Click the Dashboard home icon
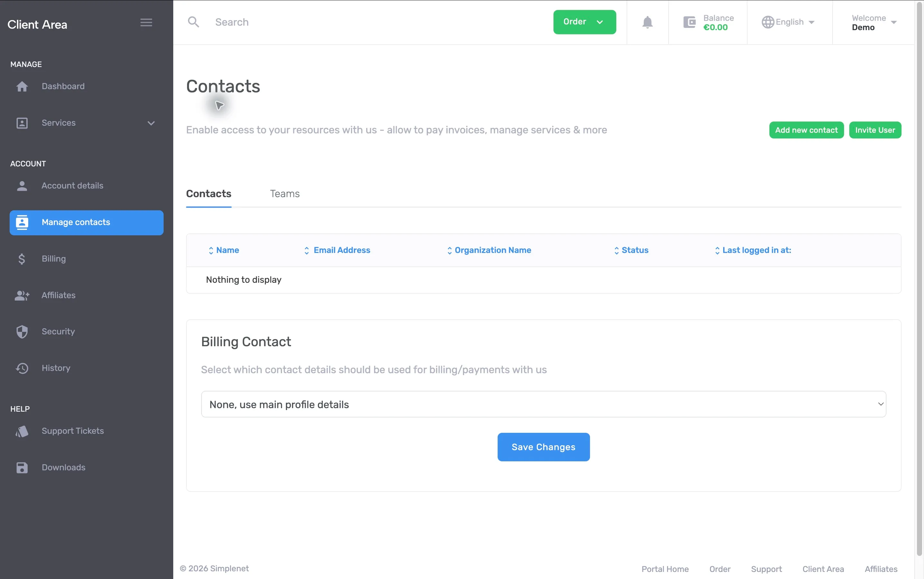This screenshot has width=924, height=579. coord(22,87)
